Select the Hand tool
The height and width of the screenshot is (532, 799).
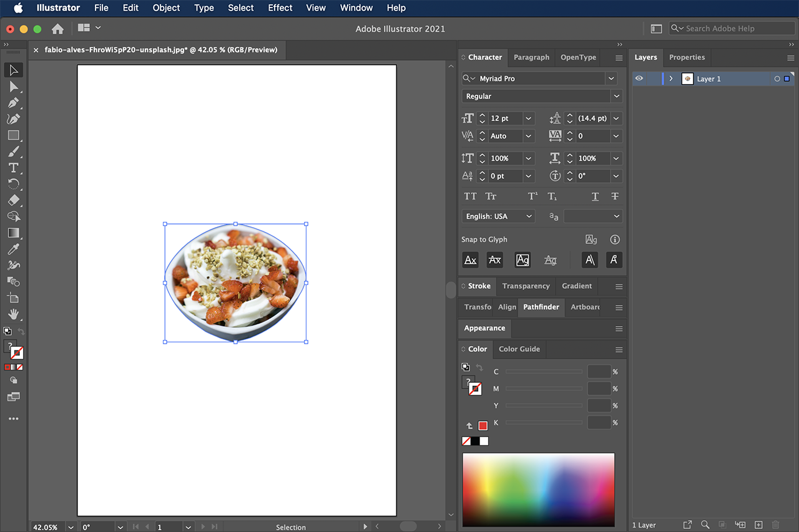14,314
